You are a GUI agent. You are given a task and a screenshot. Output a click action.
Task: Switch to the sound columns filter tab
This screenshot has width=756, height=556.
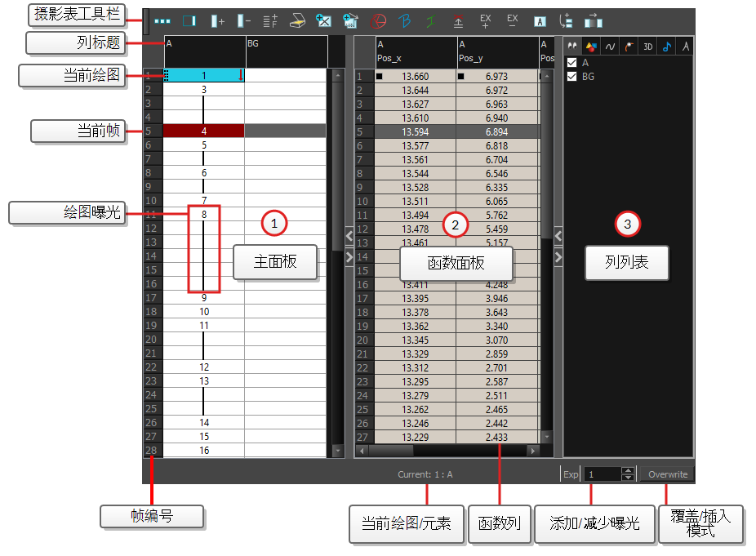(x=667, y=46)
